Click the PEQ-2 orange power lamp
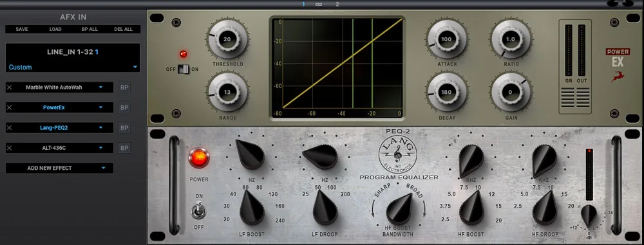Viewport: 644px width, 245px height. coord(199,158)
